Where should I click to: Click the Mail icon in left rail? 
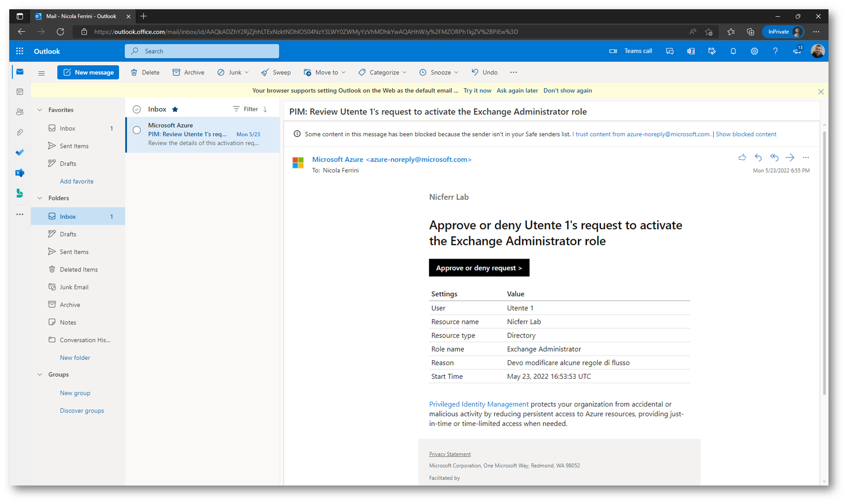pos(20,71)
